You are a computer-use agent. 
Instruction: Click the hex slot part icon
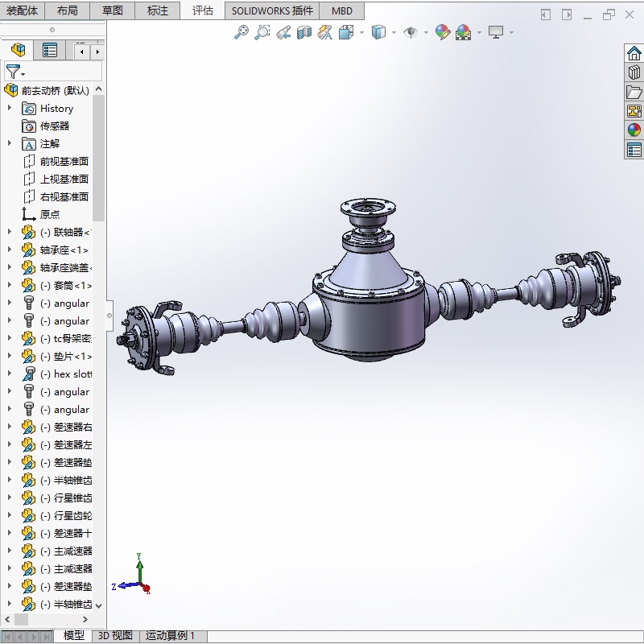pos(29,374)
